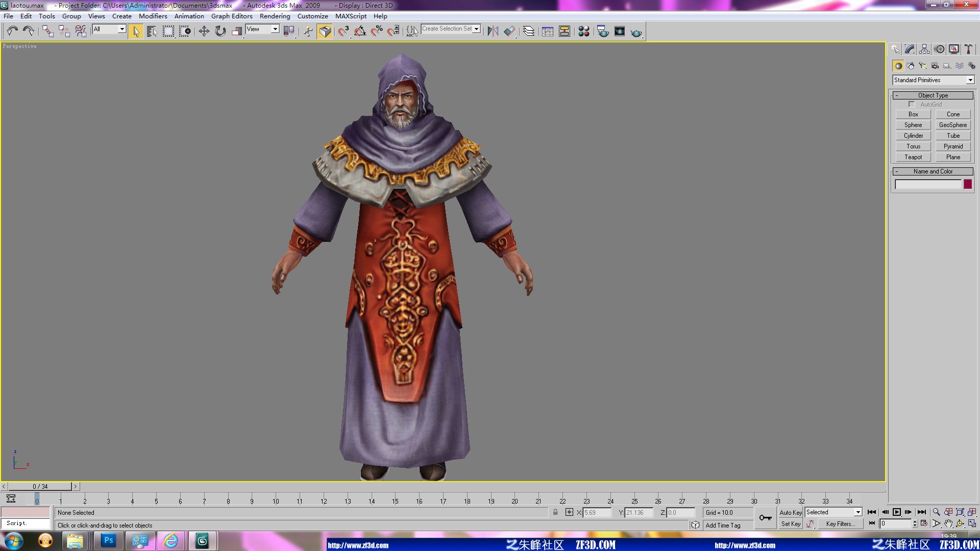This screenshot has width=980, height=551.
Task: Click the Mirror tool icon
Action: click(x=493, y=31)
